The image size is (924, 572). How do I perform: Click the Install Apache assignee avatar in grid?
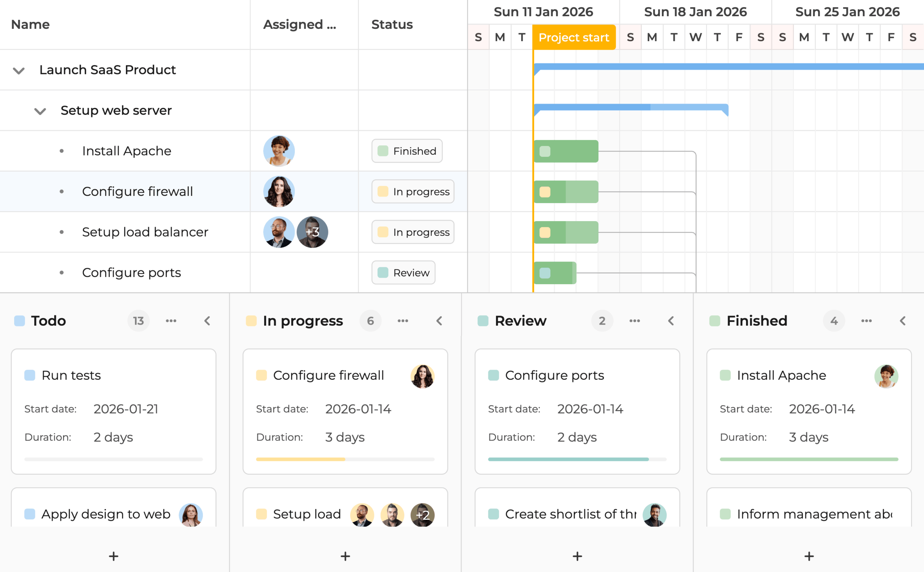click(x=279, y=151)
